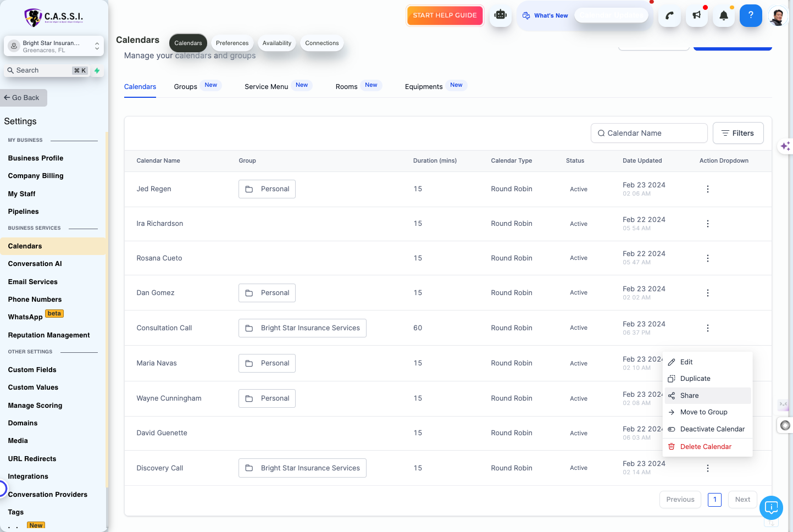Click the C.A.S.S.I. logo
Viewport: 793px width, 532px height.
click(53, 17)
